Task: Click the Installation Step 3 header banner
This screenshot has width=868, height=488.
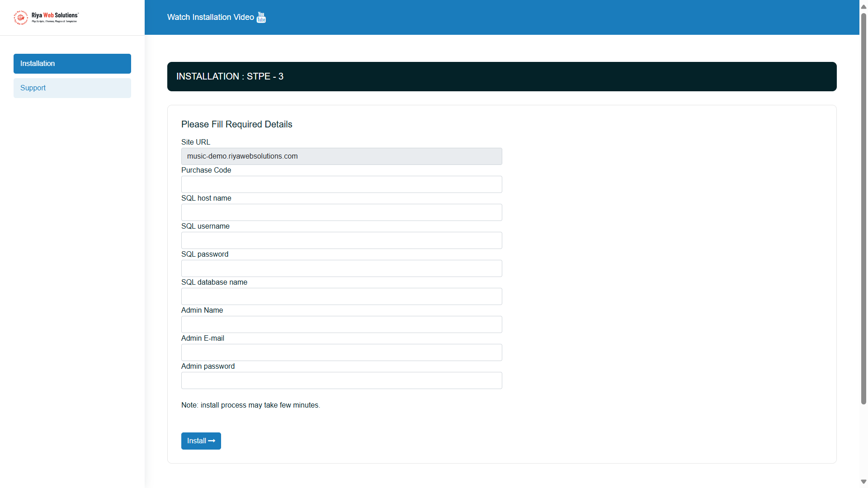Action: (502, 77)
